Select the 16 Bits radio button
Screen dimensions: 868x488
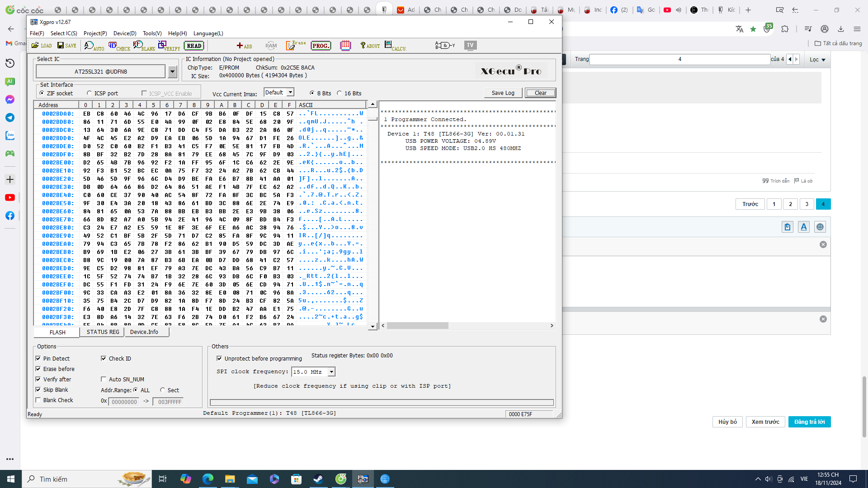339,93
